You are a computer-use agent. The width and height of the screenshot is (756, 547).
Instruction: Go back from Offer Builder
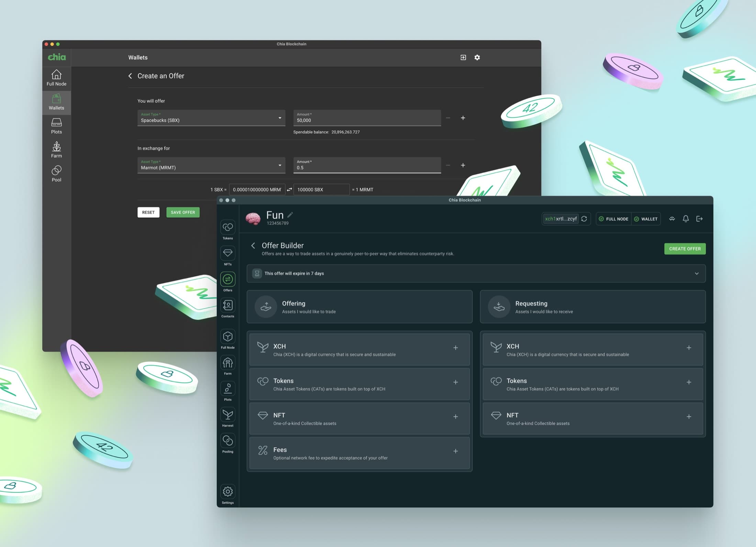[253, 245]
